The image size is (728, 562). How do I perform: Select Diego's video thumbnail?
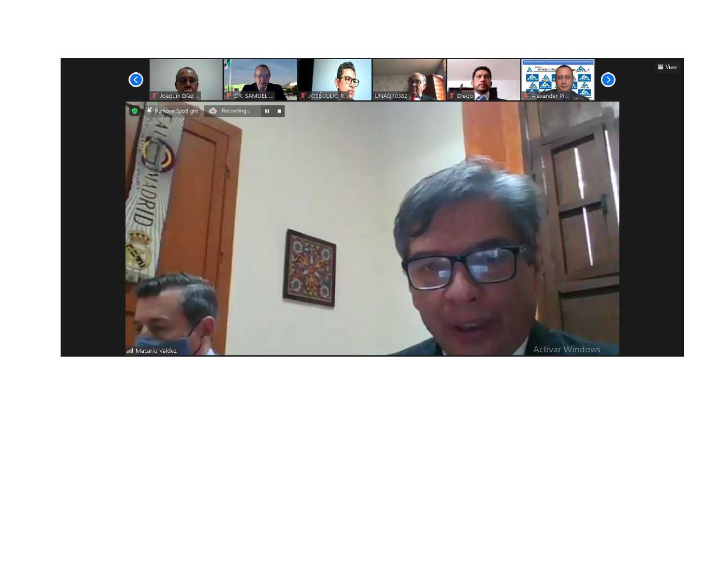(x=483, y=77)
